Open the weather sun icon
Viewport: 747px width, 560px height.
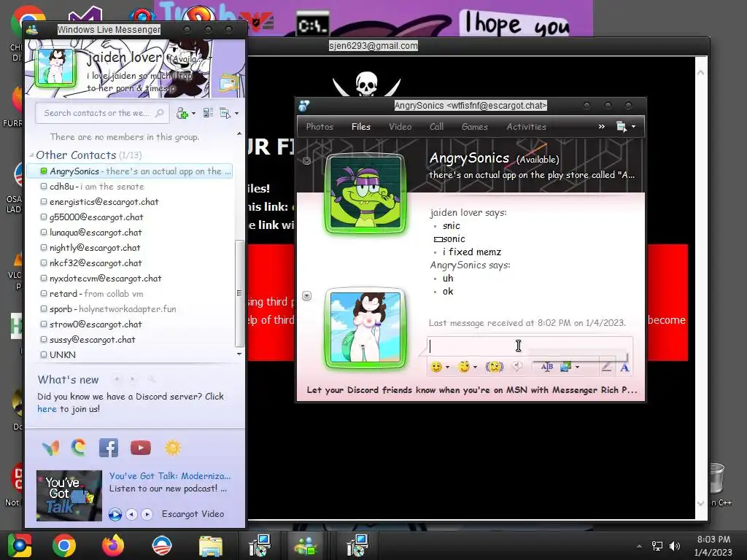[172, 448]
